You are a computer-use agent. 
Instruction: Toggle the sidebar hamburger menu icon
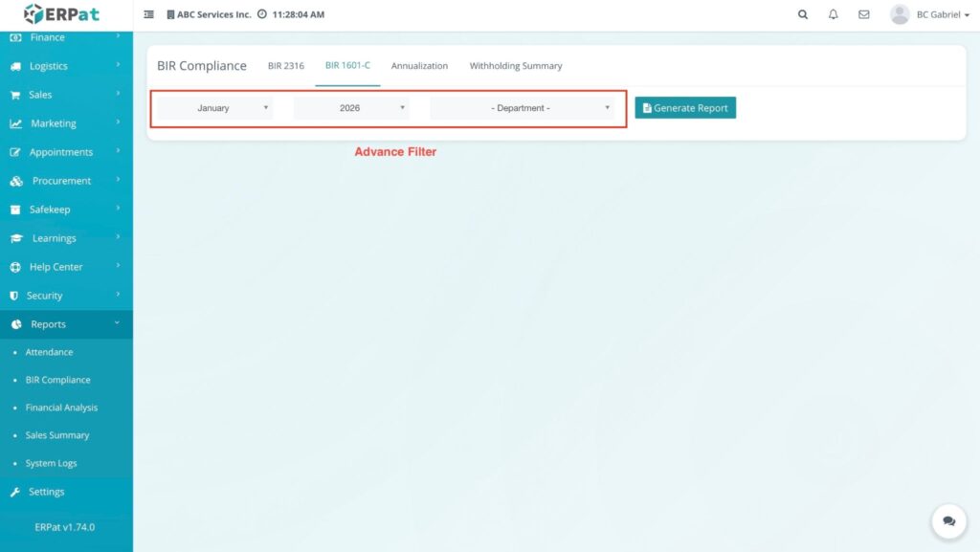(x=148, y=15)
